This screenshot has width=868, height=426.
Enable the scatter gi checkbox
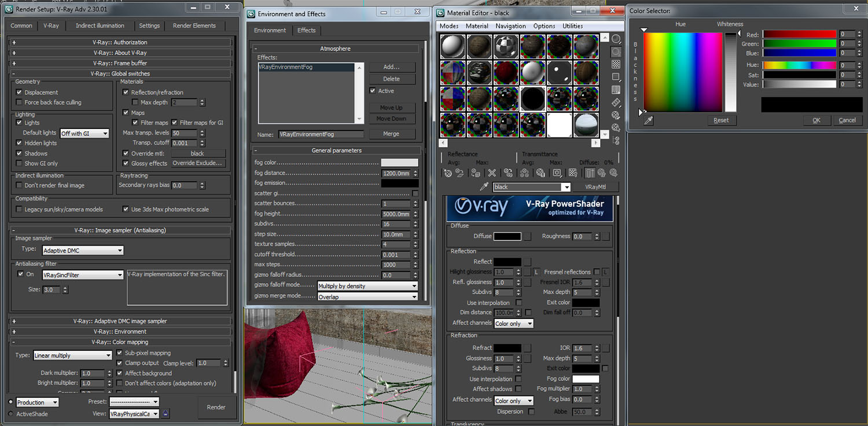click(415, 193)
